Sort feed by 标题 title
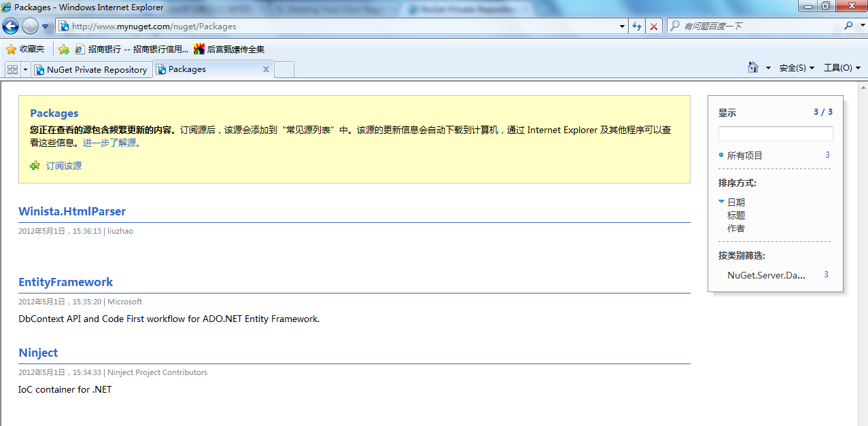 pyautogui.click(x=736, y=215)
